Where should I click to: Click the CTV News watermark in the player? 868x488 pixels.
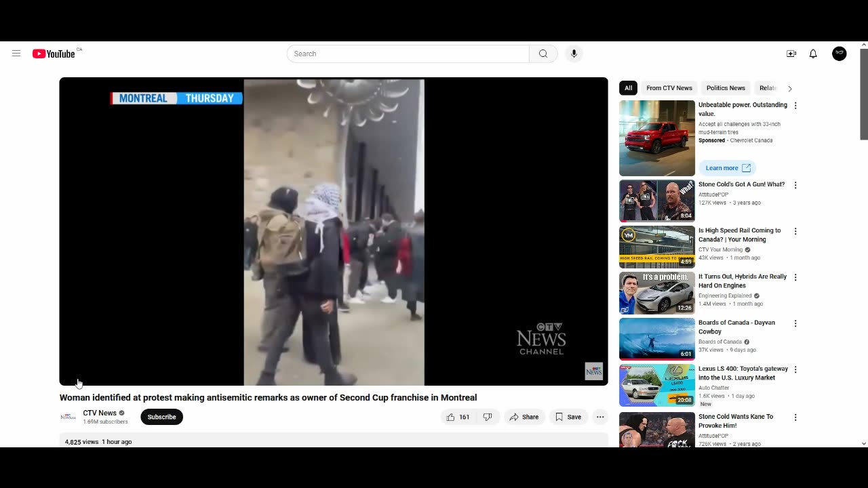click(x=593, y=371)
